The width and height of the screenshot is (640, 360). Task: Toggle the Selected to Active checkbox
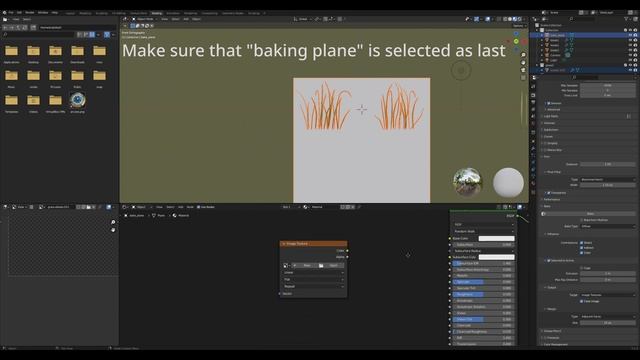tap(549, 260)
